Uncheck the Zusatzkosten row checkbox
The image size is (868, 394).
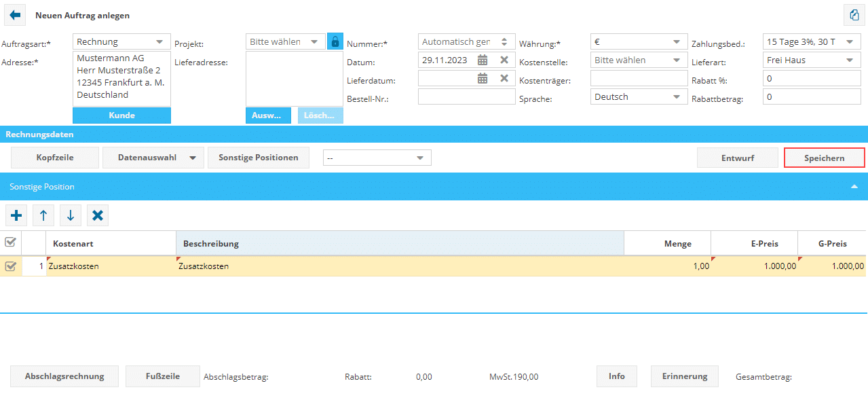coord(10,266)
